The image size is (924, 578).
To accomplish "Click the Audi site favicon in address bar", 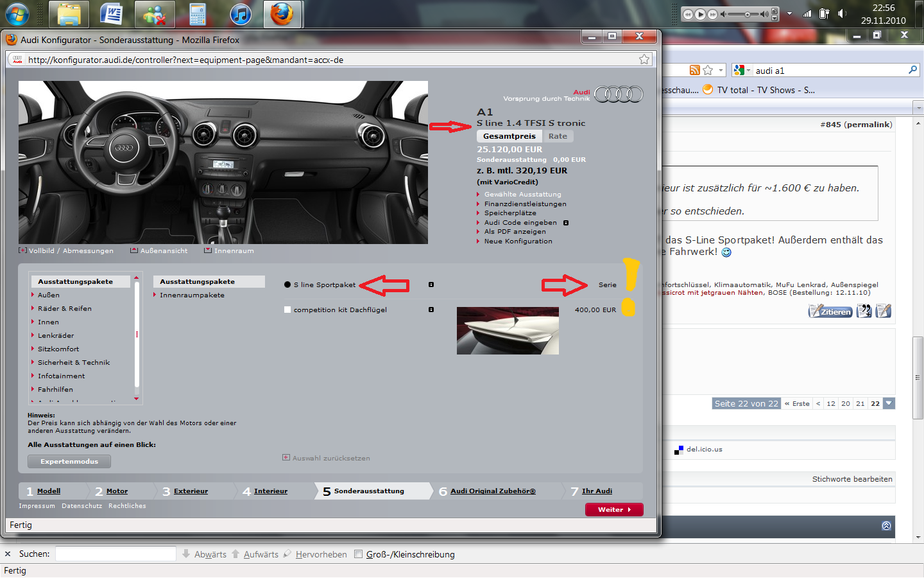I will click(17, 60).
